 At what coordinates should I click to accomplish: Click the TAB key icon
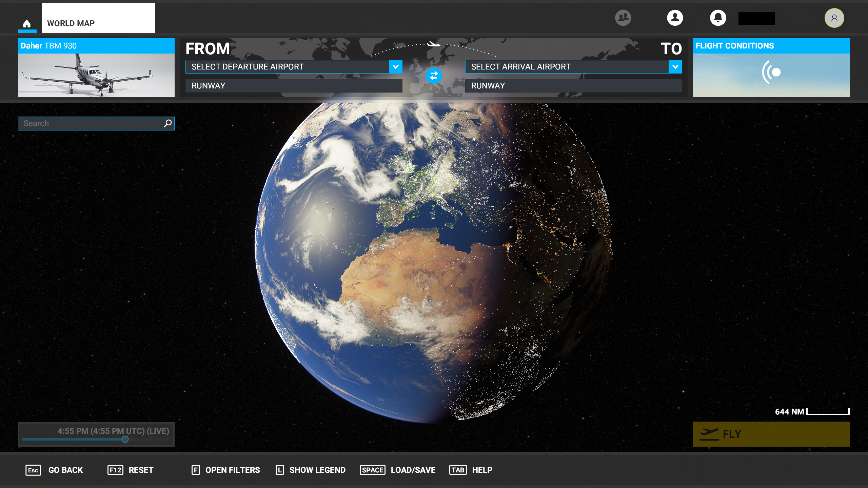pos(458,470)
